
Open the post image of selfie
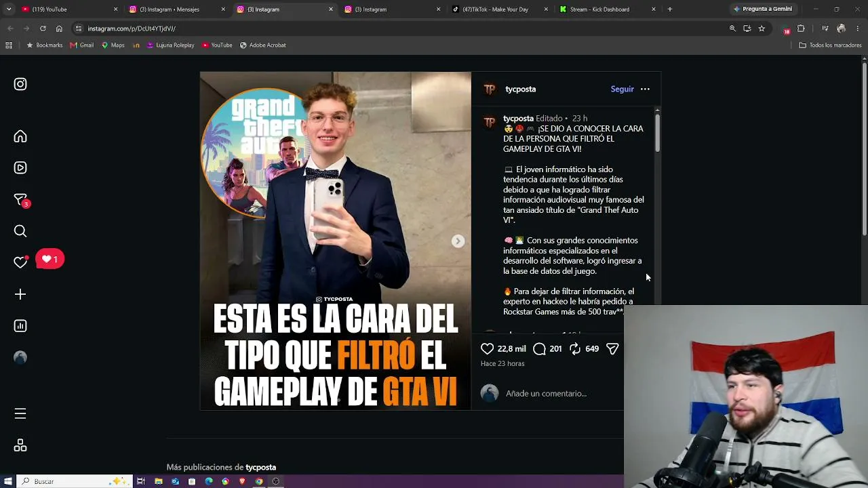pos(335,241)
